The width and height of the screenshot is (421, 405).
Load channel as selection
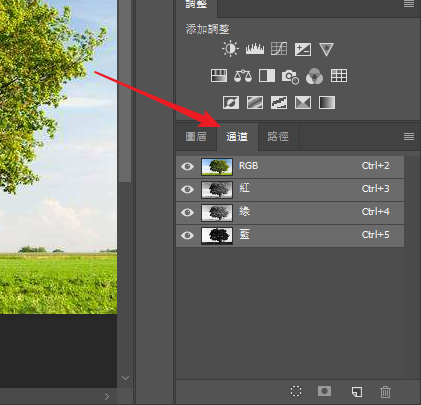click(x=296, y=391)
